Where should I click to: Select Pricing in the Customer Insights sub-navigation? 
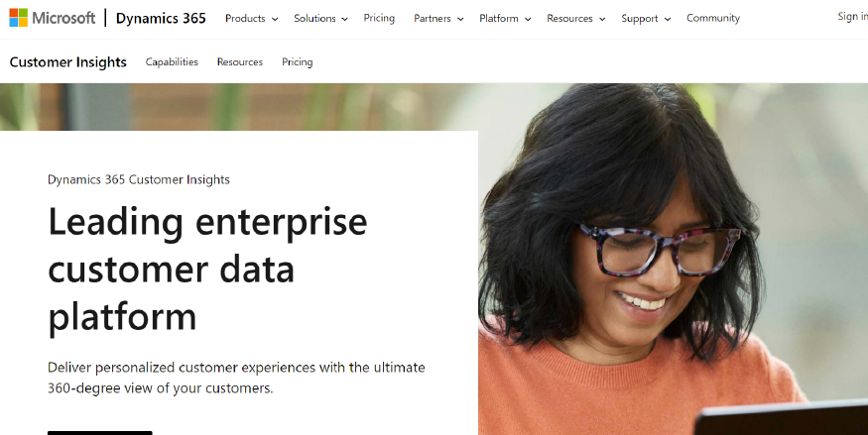pyautogui.click(x=298, y=61)
